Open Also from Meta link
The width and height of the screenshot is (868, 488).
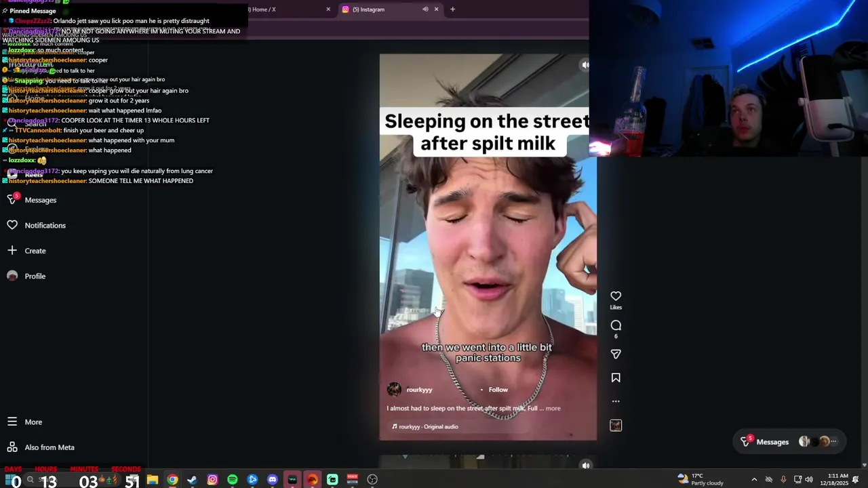[x=41, y=447]
